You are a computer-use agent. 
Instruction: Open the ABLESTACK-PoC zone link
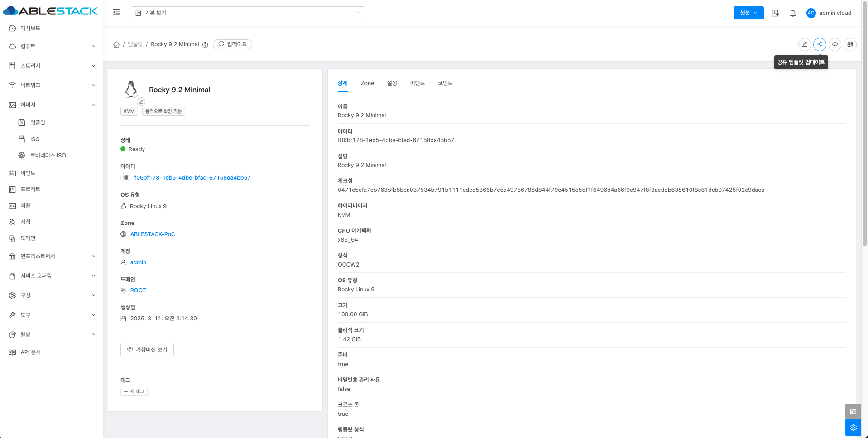coord(153,234)
